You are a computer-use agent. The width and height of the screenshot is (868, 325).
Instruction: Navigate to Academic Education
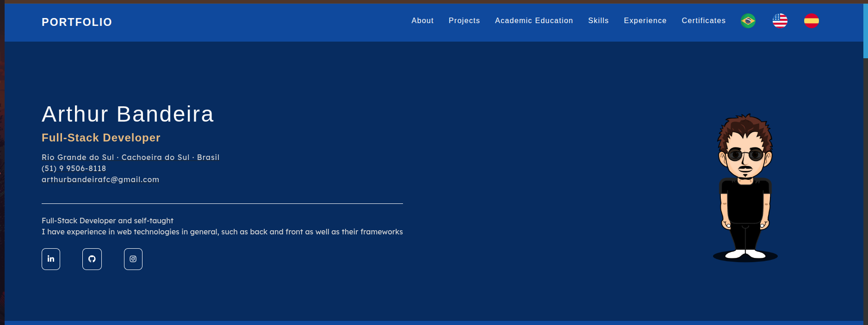(x=534, y=21)
